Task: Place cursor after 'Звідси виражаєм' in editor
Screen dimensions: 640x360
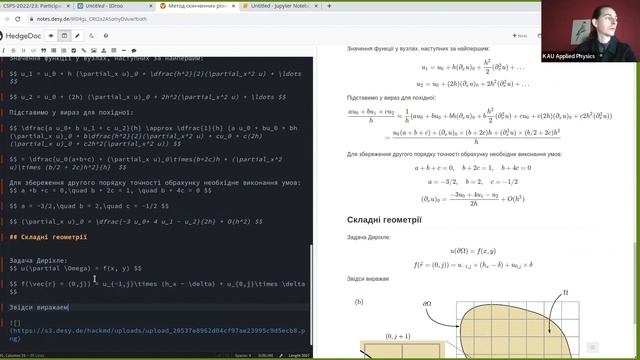Action: (69, 307)
